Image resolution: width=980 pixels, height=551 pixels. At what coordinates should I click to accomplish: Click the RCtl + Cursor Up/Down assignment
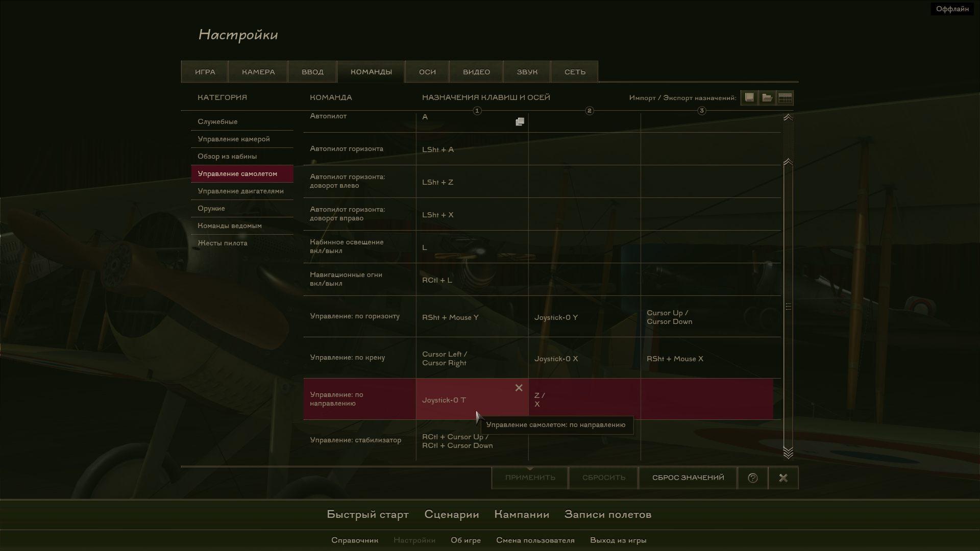click(472, 441)
